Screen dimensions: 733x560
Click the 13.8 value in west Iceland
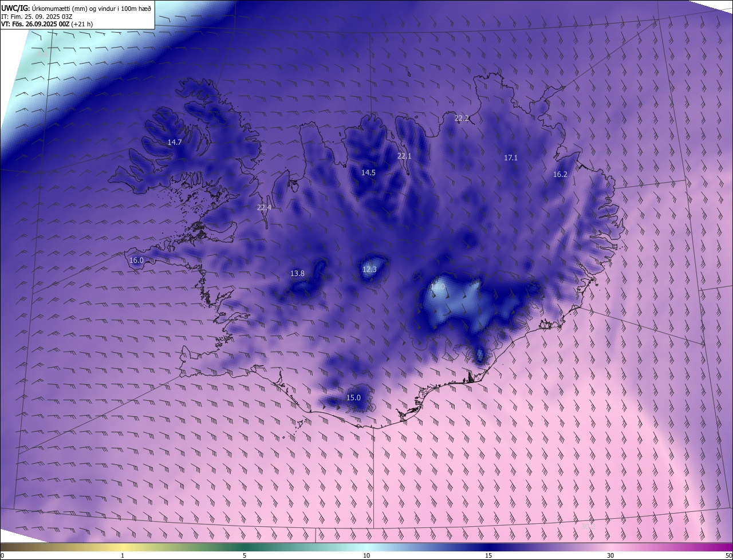(x=297, y=273)
